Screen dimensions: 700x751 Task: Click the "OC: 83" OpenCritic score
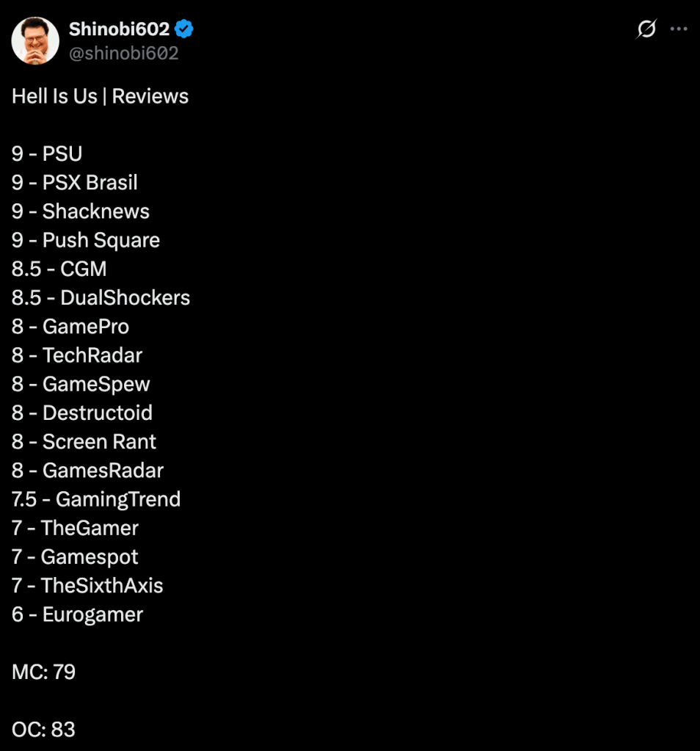(x=44, y=729)
